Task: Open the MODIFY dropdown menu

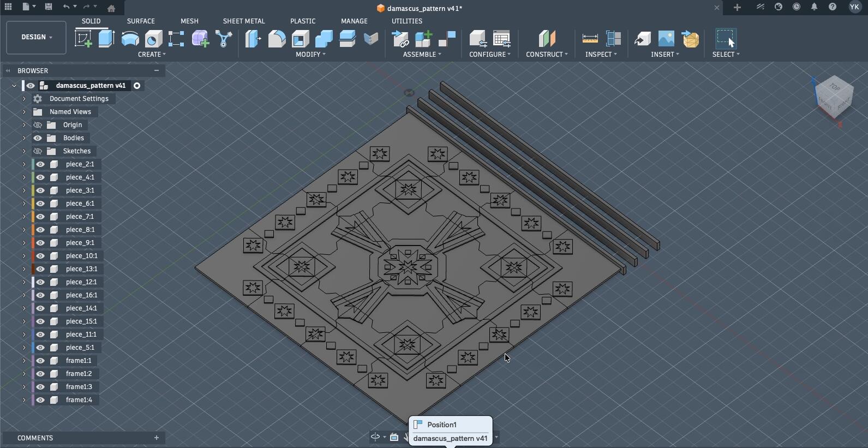Action: (310, 55)
